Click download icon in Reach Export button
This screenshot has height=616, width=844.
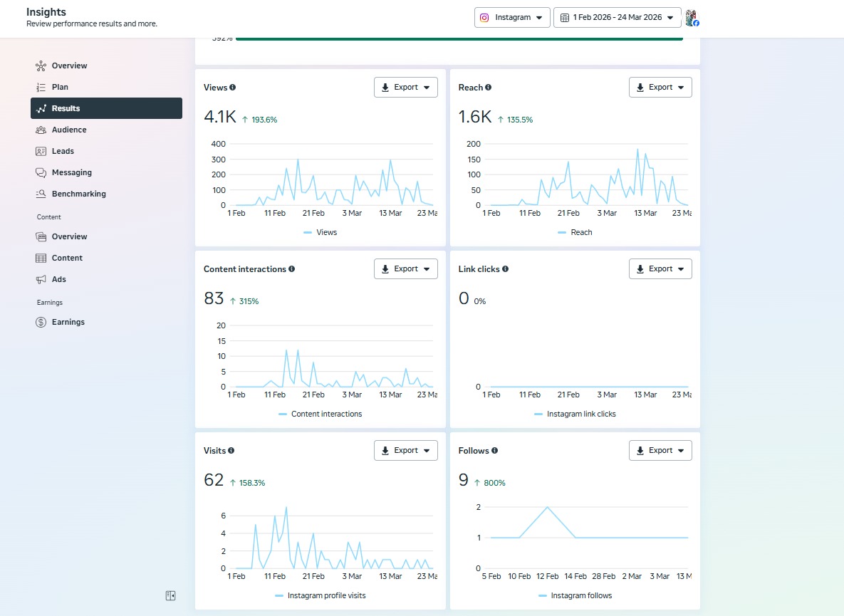(640, 87)
